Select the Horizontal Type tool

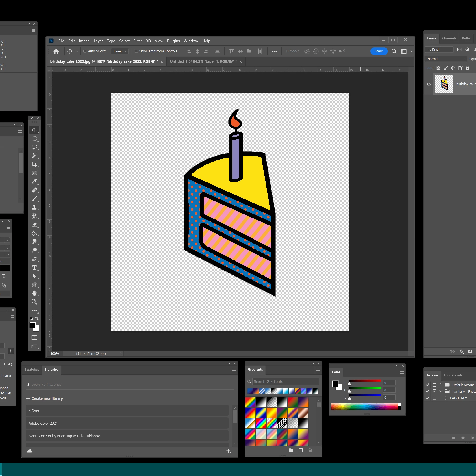(34, 268)
